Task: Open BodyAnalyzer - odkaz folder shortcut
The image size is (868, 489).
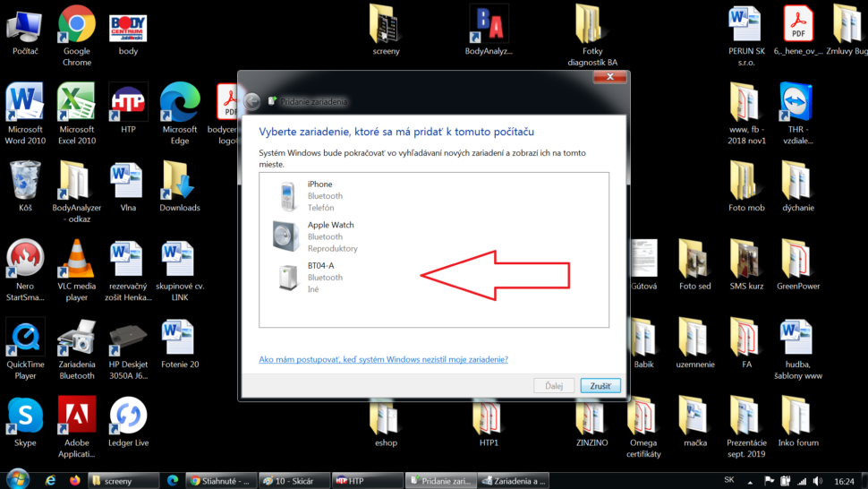Action: [76, 193]
